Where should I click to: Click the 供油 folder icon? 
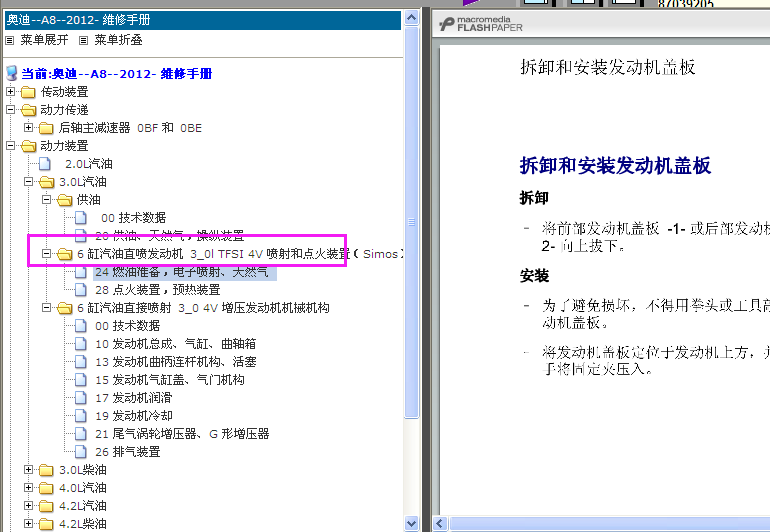point(65,200)
